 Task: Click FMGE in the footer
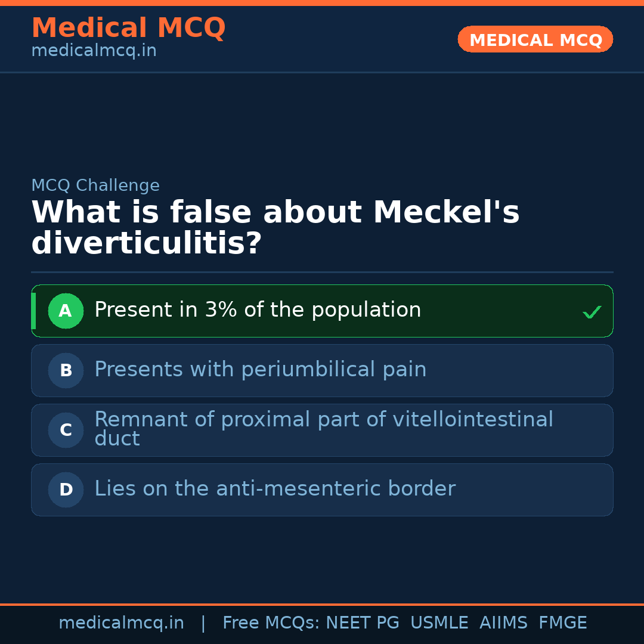click(x=562, y=623)
